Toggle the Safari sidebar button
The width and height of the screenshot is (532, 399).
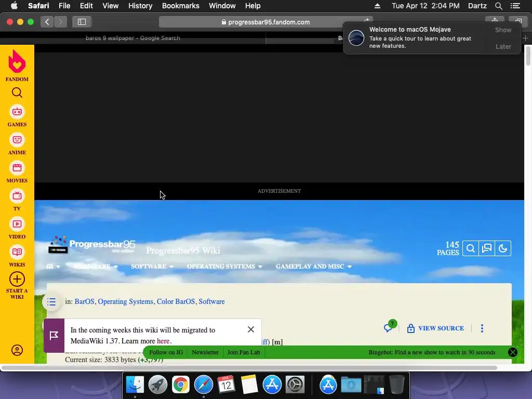pyautogui.click(x=82, y=22)
